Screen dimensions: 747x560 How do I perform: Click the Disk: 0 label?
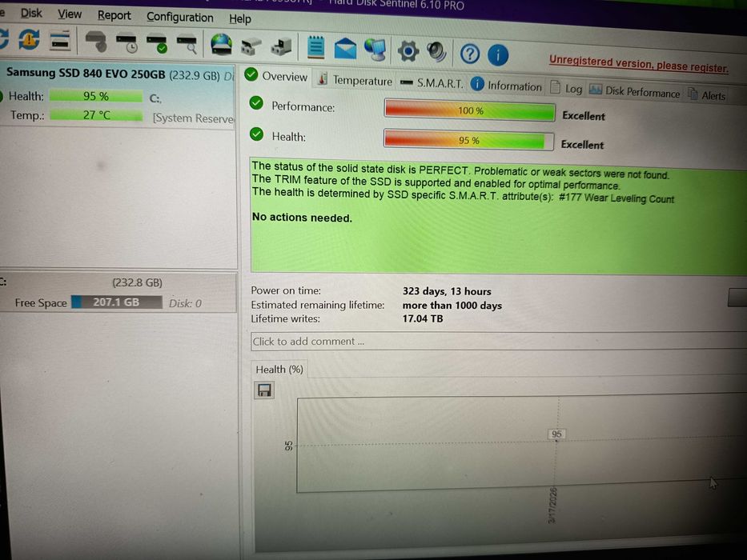coord(185,303)
